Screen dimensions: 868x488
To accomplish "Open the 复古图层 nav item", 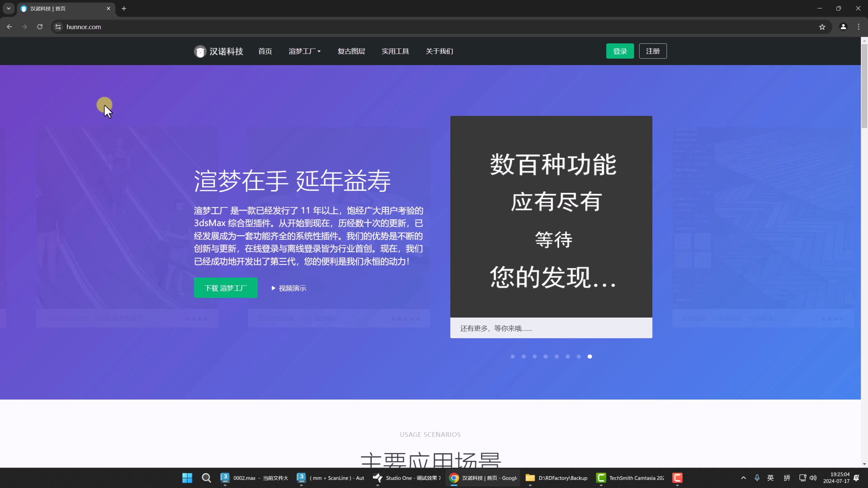I will tap(351, 51).
